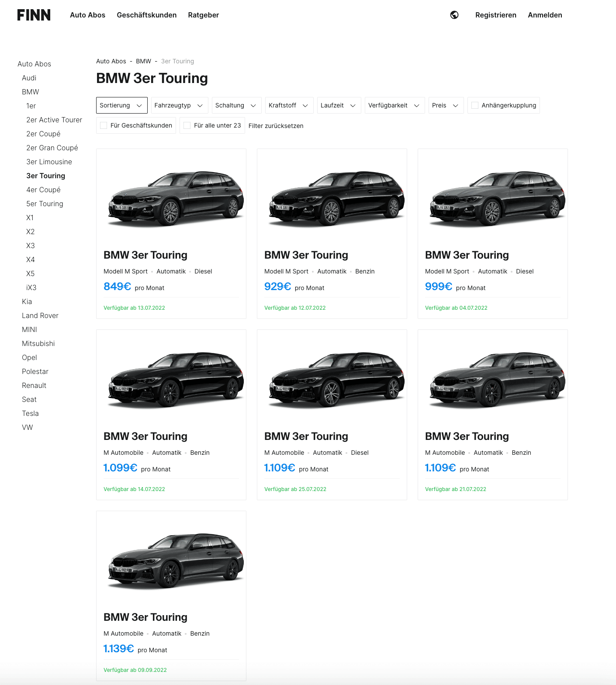
Task: Select BMW in the sidebar
Action: [31, 92]
